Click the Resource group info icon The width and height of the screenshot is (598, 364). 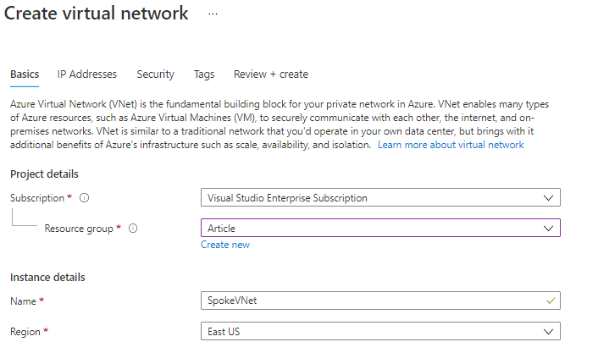[x=134, y=229]
